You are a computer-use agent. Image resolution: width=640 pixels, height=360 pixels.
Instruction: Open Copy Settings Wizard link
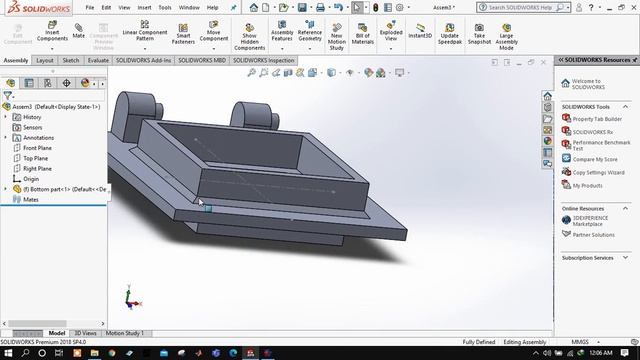point(598,172)
